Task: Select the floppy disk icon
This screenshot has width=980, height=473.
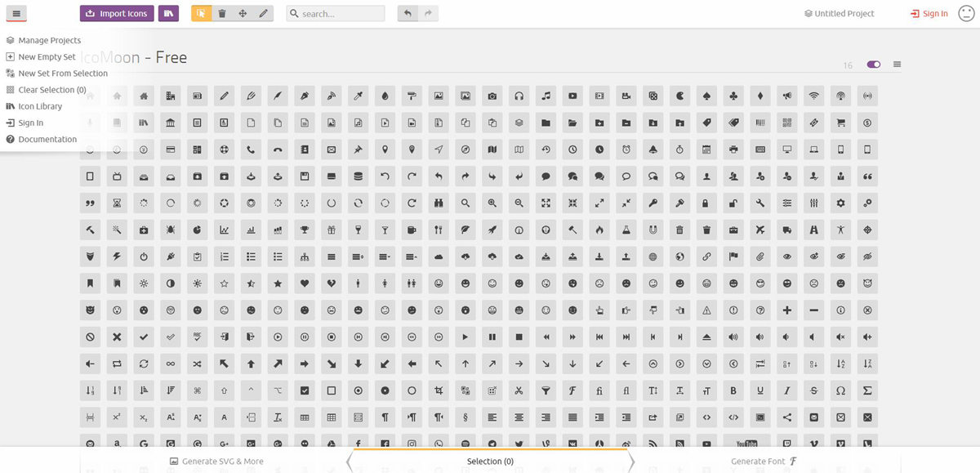Action: 305,176
